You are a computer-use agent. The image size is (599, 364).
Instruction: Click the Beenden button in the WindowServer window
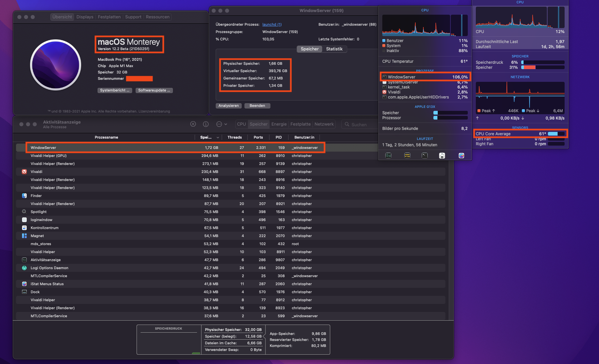point(257,106)
